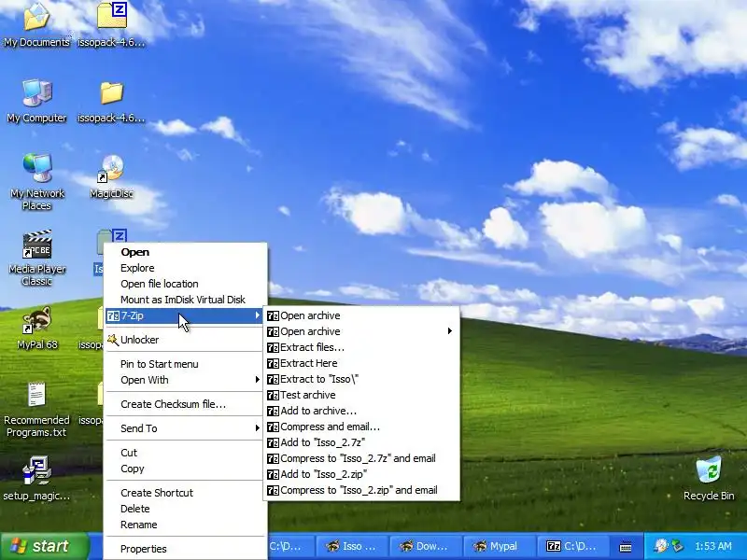Choose Extract to "Isso\" option
The width and height of the screenshot is (747, 560).
coord(361,379)
